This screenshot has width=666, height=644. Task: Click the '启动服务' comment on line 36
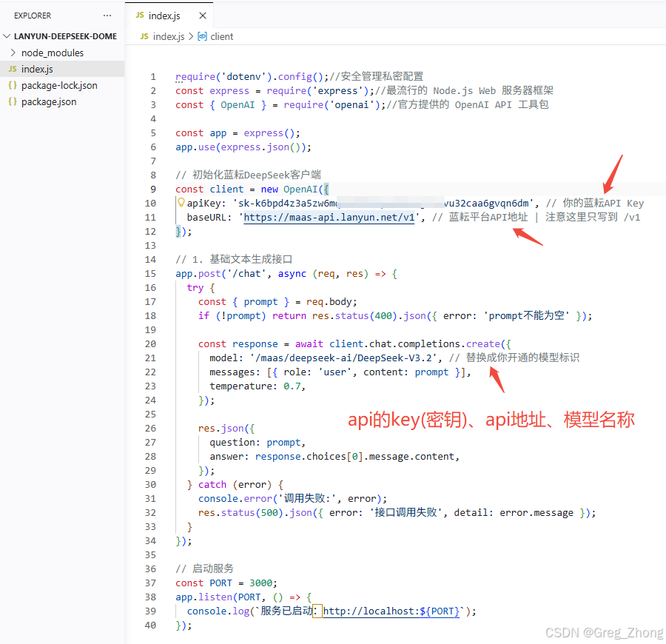212,568
